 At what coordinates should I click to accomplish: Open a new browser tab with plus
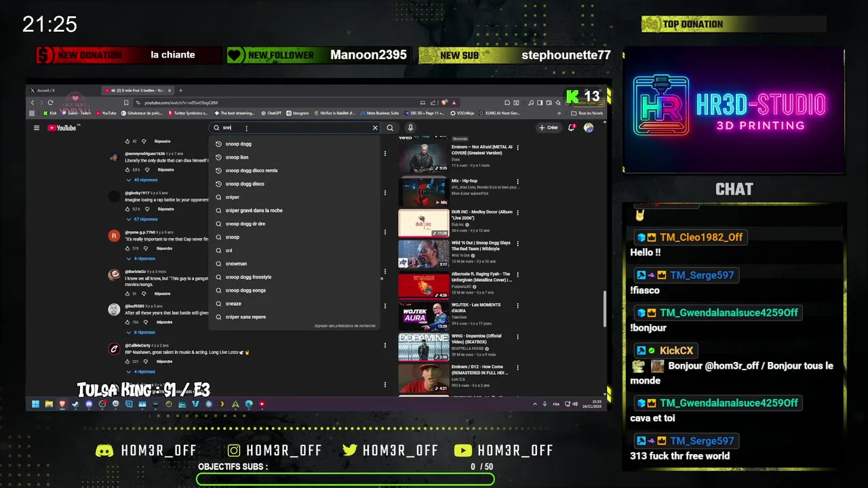[180, 90]
